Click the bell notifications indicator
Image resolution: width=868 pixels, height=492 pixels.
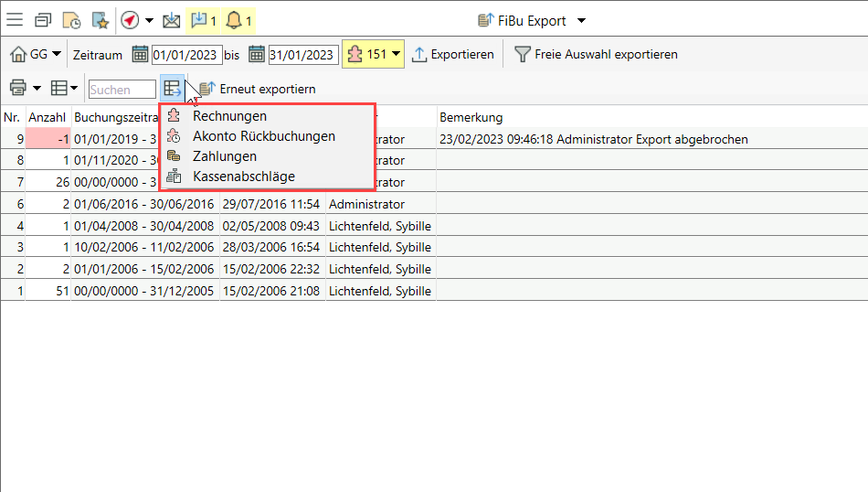point(238,20)
